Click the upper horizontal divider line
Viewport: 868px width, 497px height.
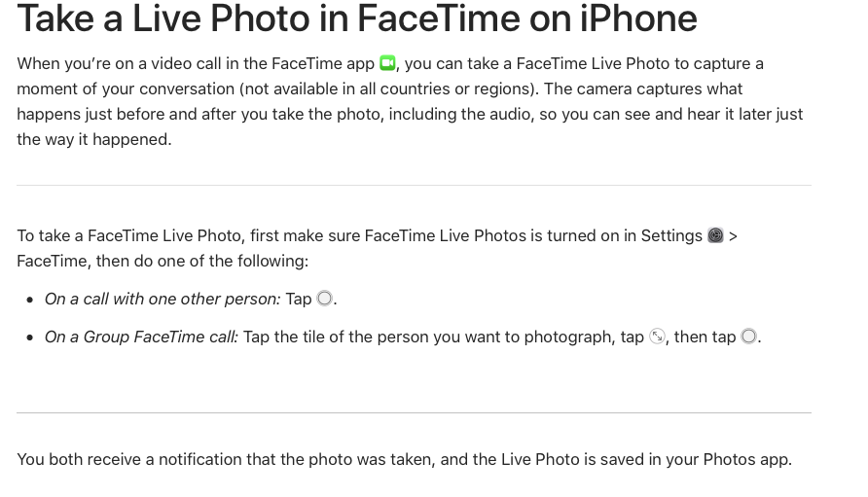[414, 185]
